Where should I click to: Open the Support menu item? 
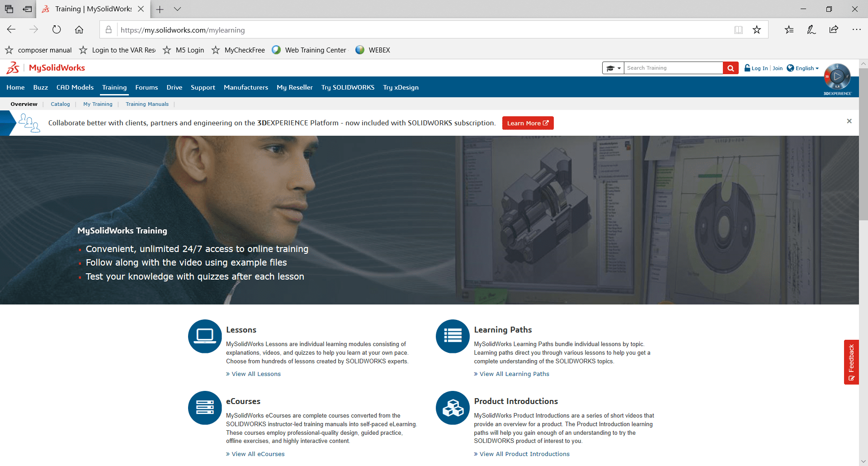point(203,87)
